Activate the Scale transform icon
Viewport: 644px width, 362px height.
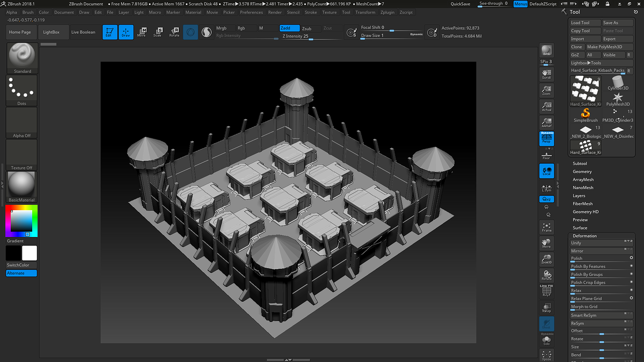pyautogui.click(x=158, y=32)
